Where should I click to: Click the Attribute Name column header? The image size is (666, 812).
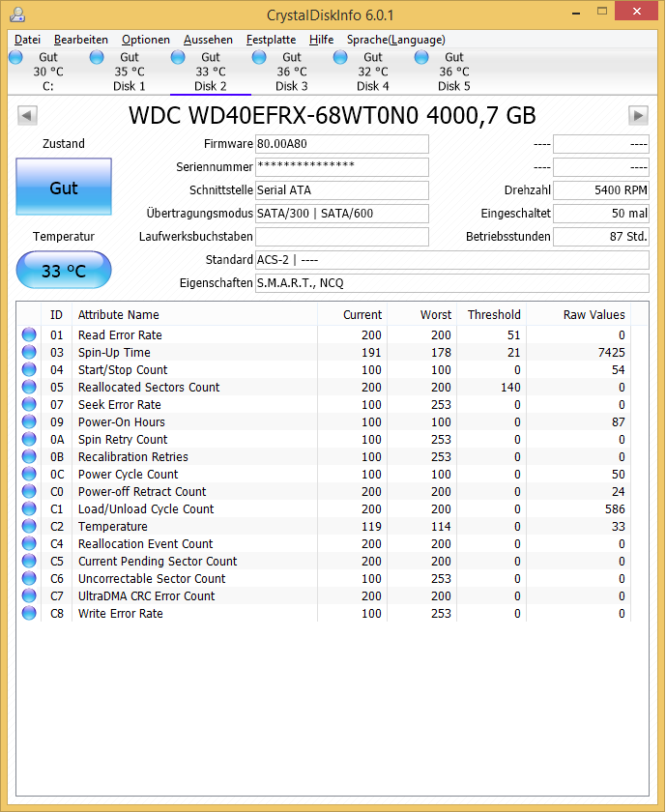(194, 314)
